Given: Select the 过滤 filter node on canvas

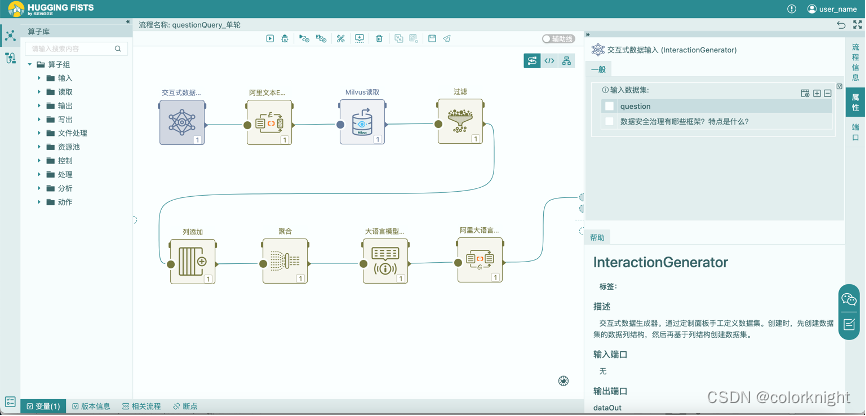Looking at the screenshot, I should (461, 122).
